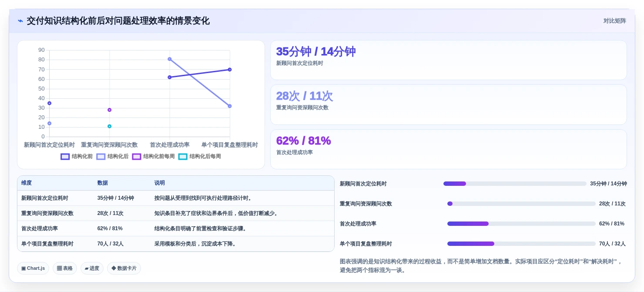The width and height of the screenshot is (644, 292).
Task: Click the 35分钟 / 14分钟 data card
Action: (x=449, y=60)
